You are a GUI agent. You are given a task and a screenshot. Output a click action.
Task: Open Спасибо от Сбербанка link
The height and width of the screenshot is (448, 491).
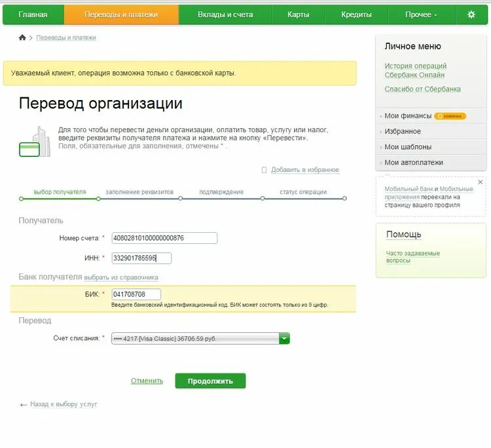click(x=422, y=89)
